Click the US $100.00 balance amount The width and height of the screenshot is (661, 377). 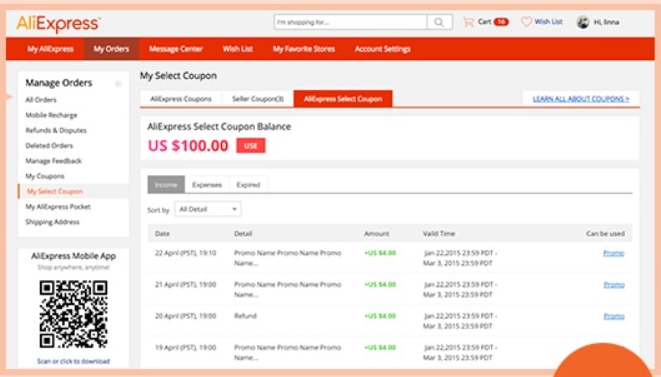(188, 146)
